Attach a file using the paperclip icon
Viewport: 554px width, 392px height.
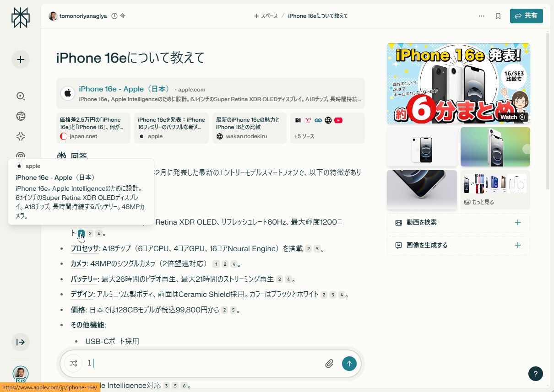coord(329,363)
